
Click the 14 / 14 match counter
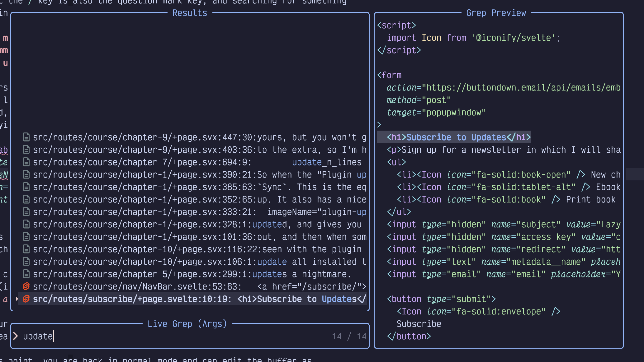point(349,336)
